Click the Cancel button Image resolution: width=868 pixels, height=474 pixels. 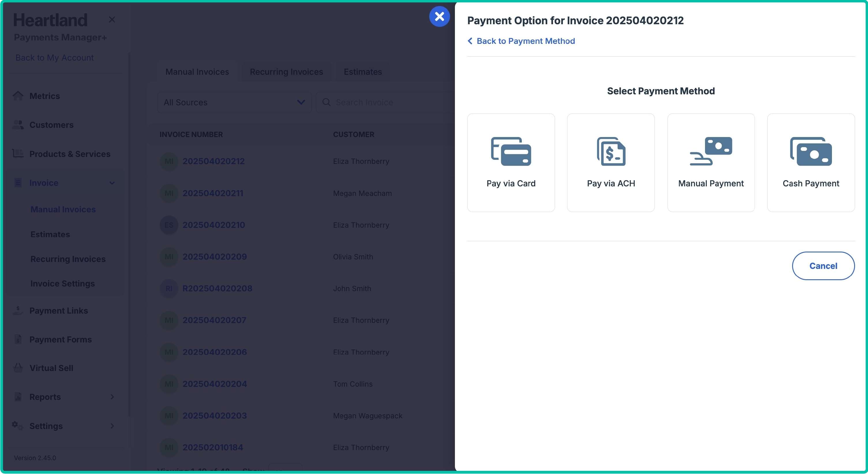(x=823, y=266)
